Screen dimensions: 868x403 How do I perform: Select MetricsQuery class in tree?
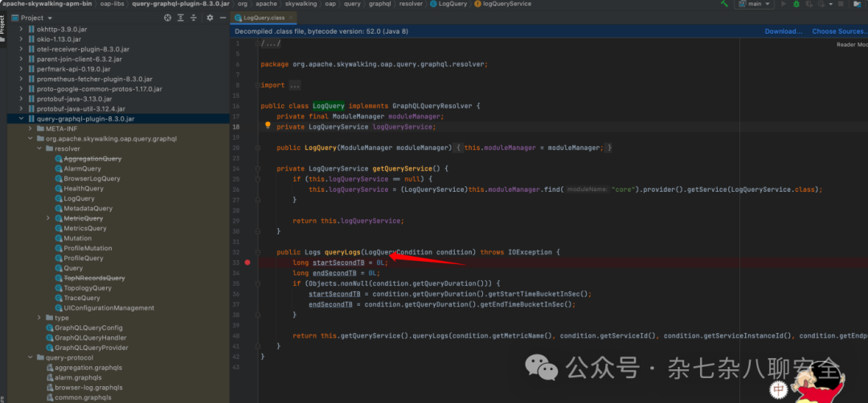[85, 228]
